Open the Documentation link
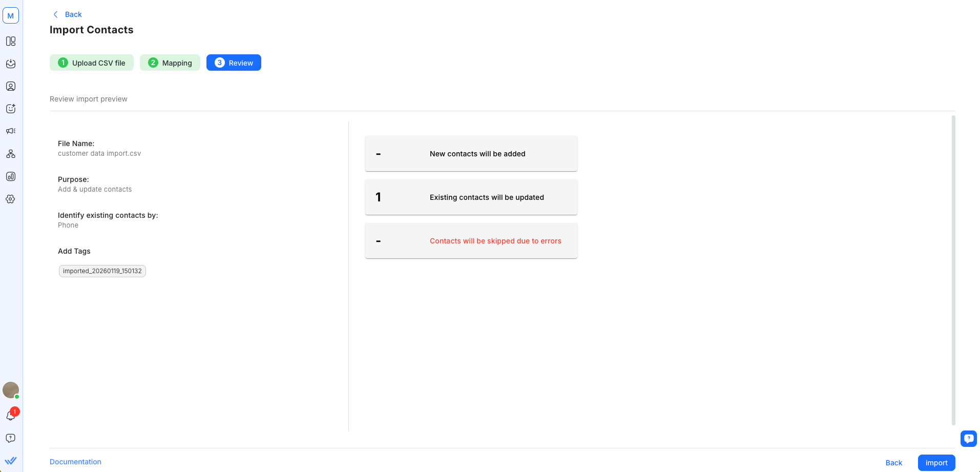This screenshot has height=472, width=980. [75, 462]
